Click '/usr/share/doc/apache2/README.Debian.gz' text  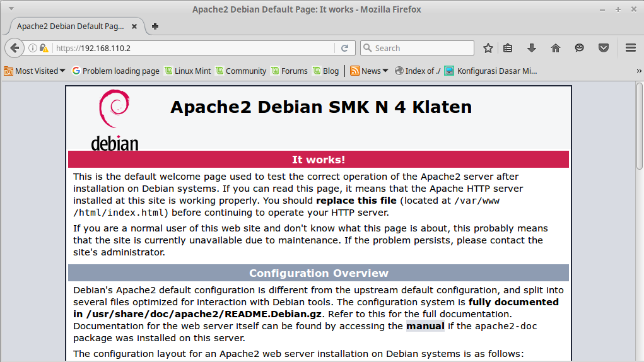point(204,315)
